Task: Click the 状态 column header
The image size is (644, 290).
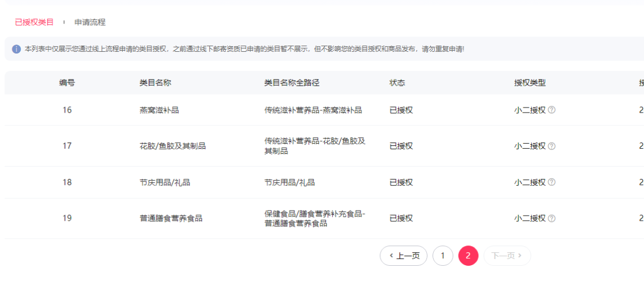Action: point(397,83)
